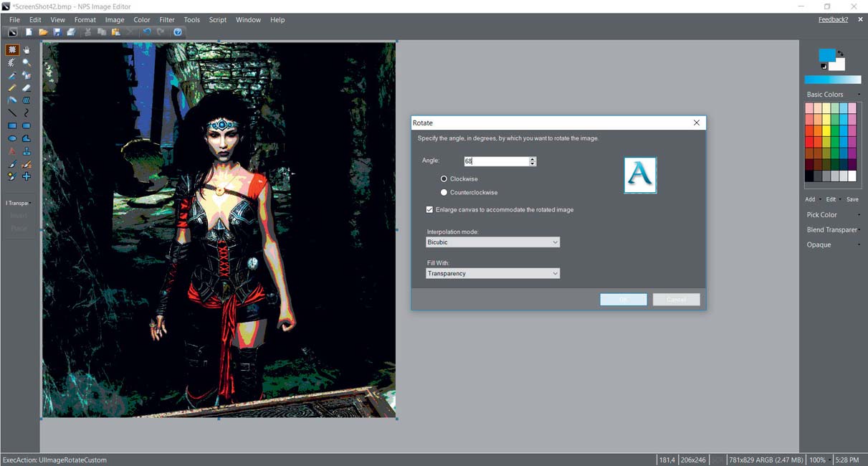Click the New file toolbar icon

click(29, 32)
